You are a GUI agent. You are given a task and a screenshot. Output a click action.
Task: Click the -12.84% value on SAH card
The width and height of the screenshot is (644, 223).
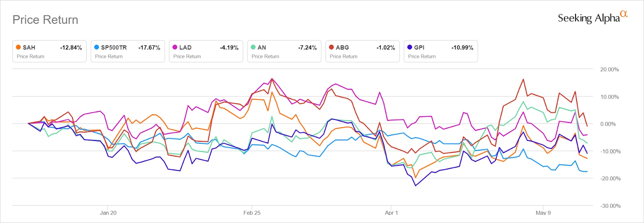[x=71, y=47]
